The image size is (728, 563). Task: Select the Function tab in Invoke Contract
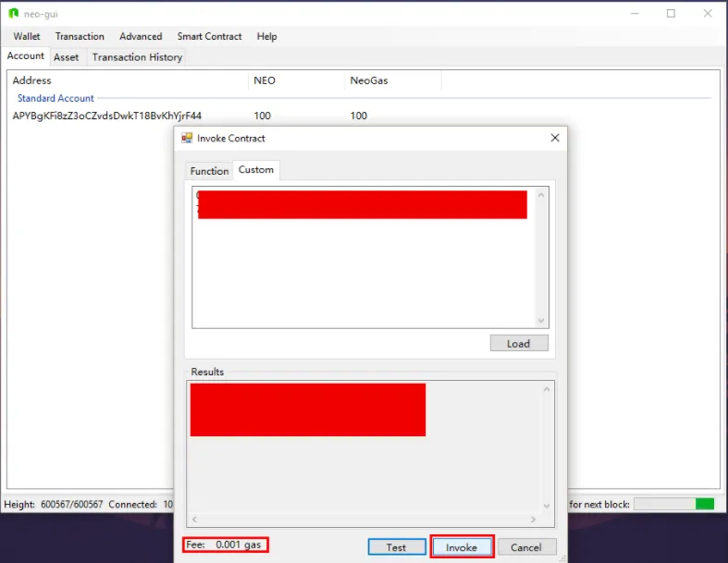[209, 171]
